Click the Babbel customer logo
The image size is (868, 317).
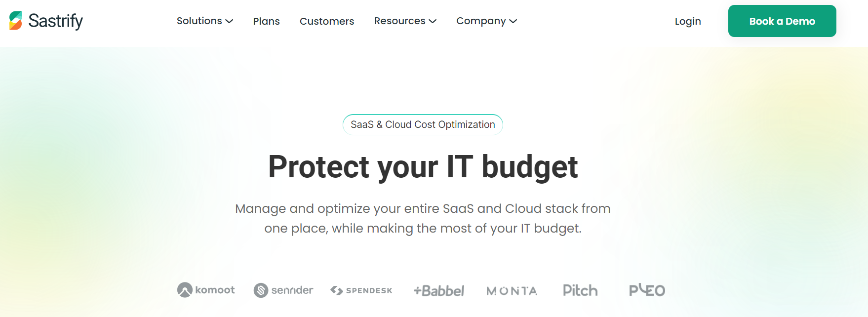pos(438,290)
